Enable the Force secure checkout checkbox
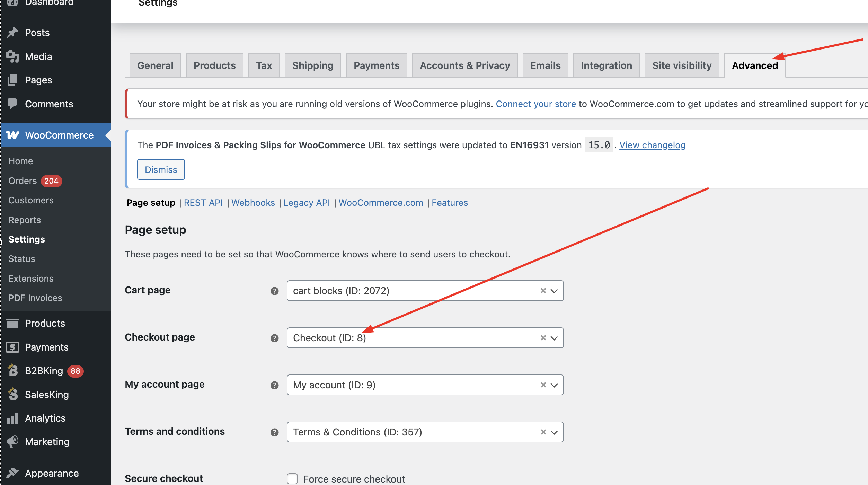The width and height of the screenshot is (868, 485). pos(292,479)
